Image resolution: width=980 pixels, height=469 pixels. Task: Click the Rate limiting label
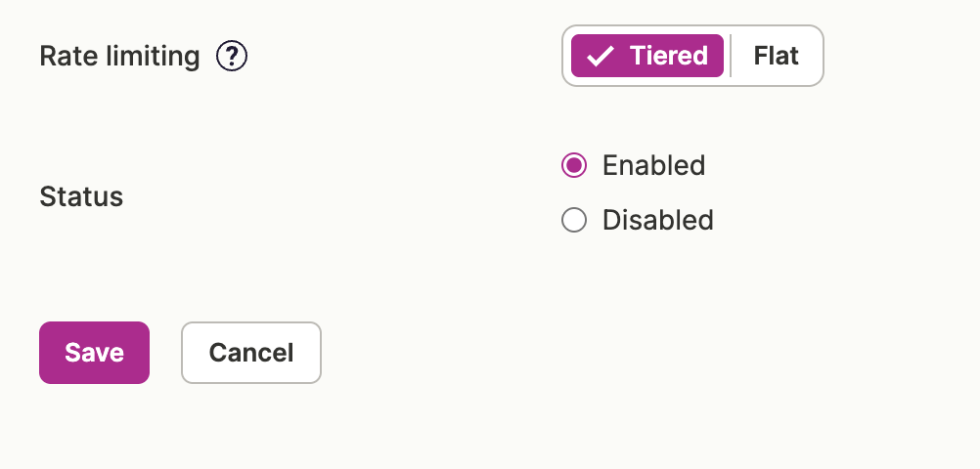coord(119,57)
